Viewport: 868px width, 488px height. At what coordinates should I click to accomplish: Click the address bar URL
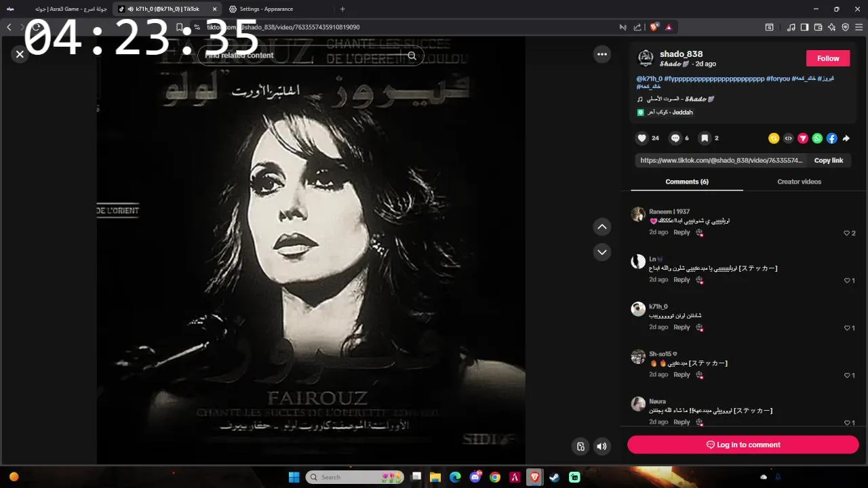point(283,27)
